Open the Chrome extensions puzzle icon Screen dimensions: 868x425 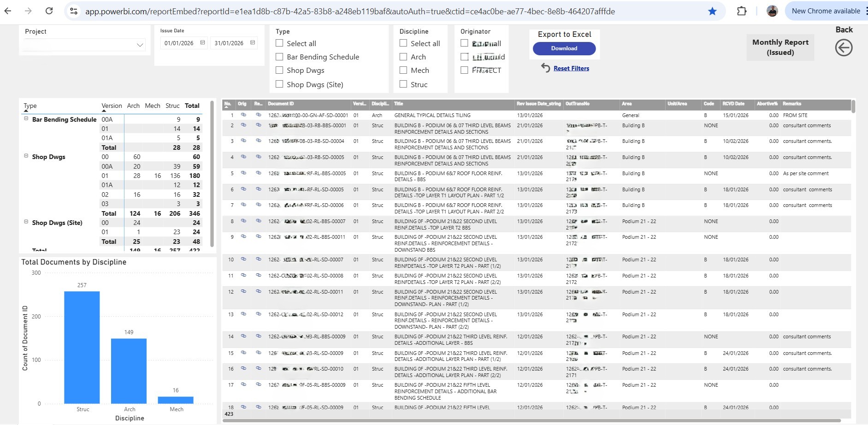[741, 11]
